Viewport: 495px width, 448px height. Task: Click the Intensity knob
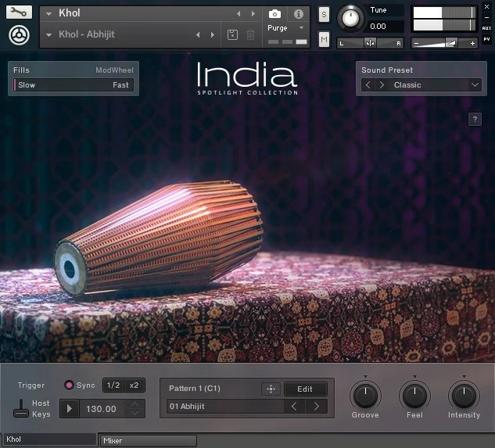[464, 396]
